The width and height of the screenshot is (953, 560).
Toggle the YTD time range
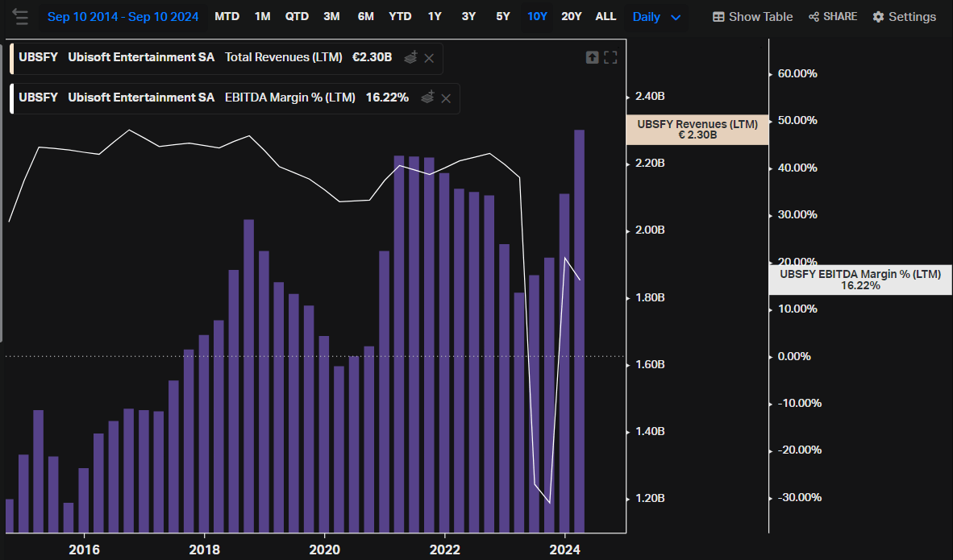tap(400, 15)
